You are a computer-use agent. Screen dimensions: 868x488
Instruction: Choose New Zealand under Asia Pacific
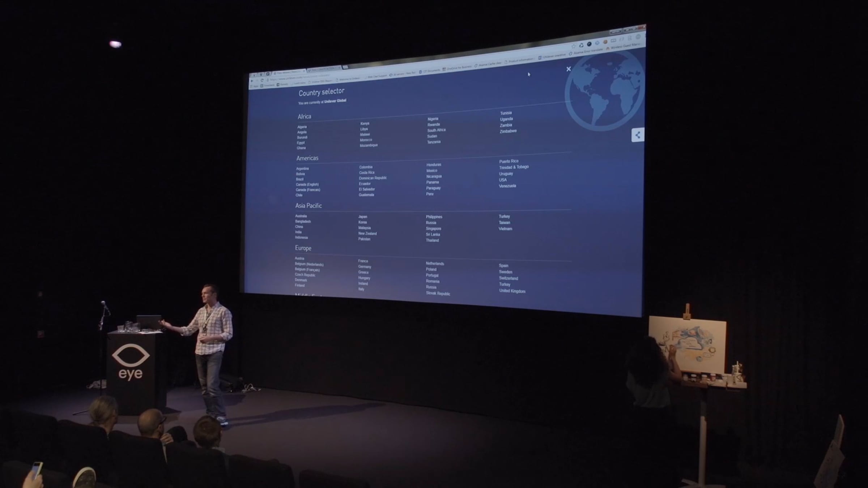tap(367, 234)
